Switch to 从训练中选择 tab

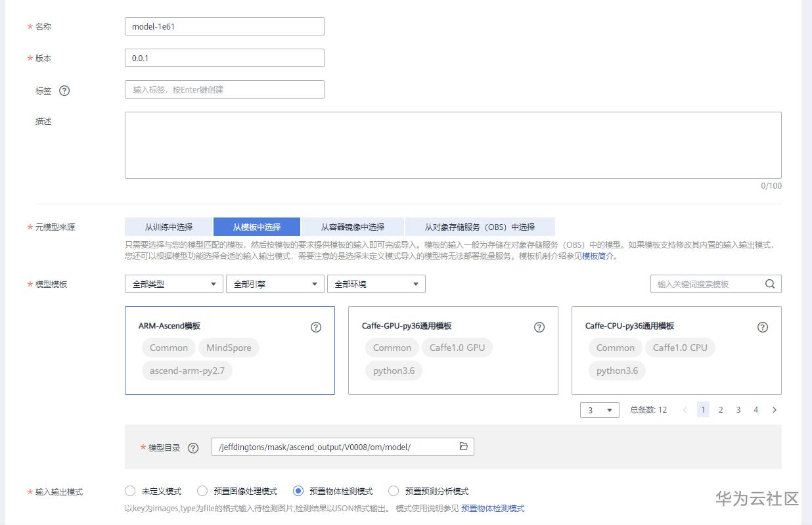click(169, 227)
